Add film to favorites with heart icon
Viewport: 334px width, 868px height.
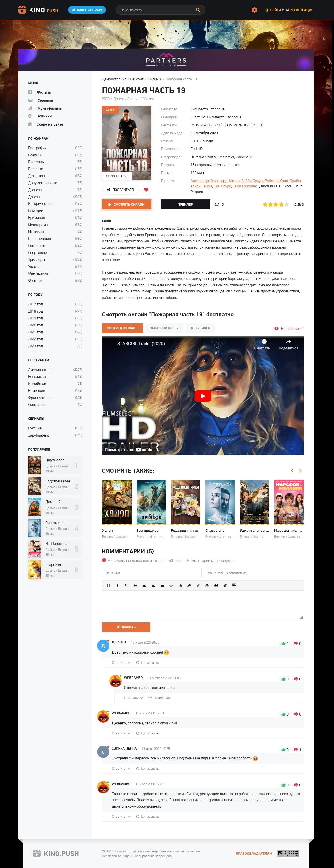coord(146,190)
